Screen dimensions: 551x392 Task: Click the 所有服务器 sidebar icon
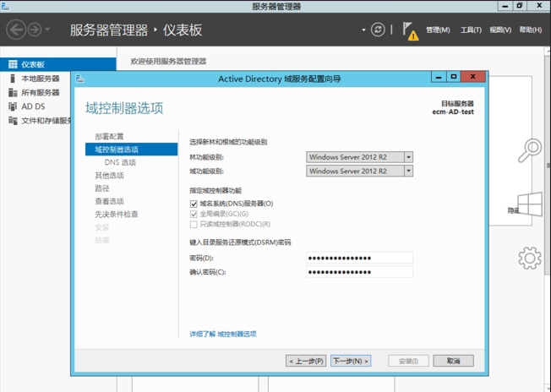tap(13, 92)
